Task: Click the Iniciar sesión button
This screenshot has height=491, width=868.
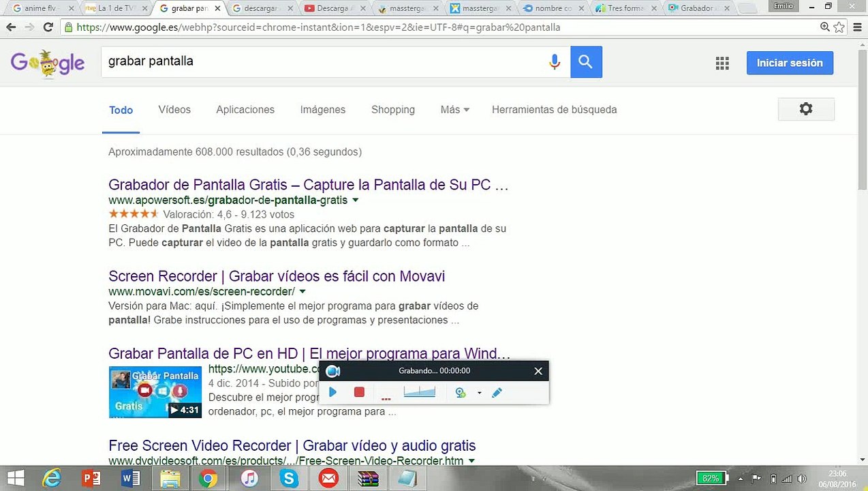Action: (x=790, y=63)
